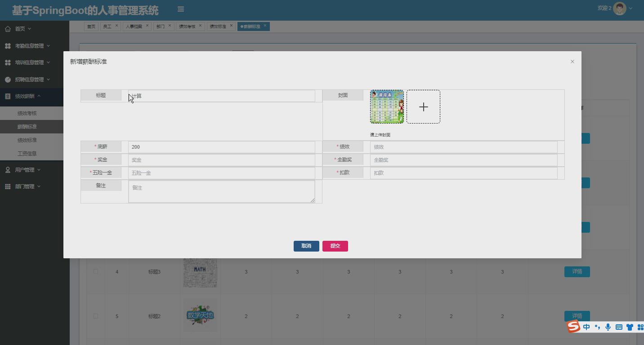The image size is (644, 345).
Task: Expand the 首页 menu chevron
Action: pos(30,29)
